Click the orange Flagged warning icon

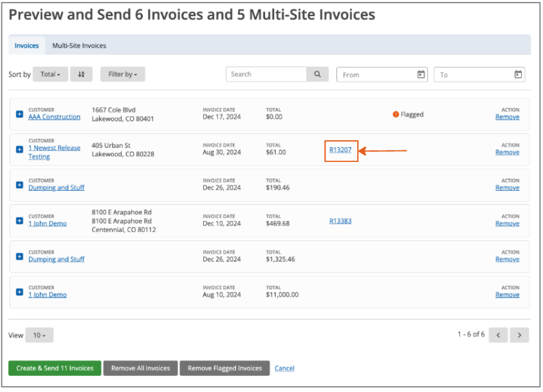coord(396,114)
